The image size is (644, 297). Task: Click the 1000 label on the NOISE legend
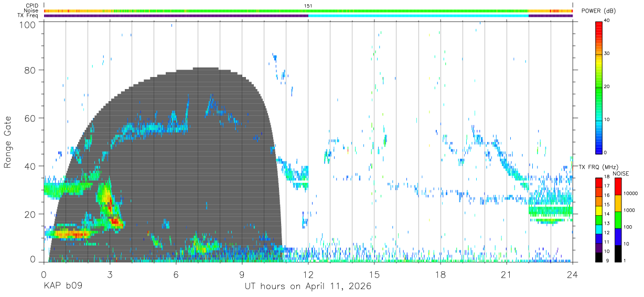click(x=629, y=210)
